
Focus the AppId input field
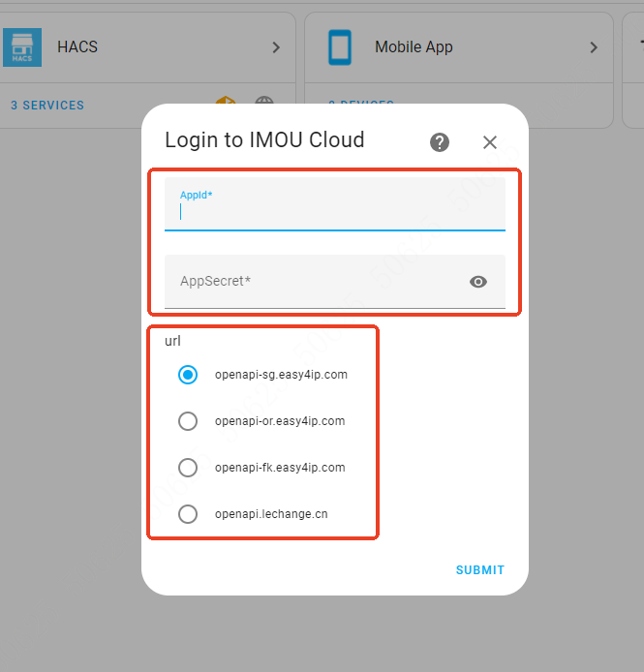pyautogui.click(x=335, y=204)
